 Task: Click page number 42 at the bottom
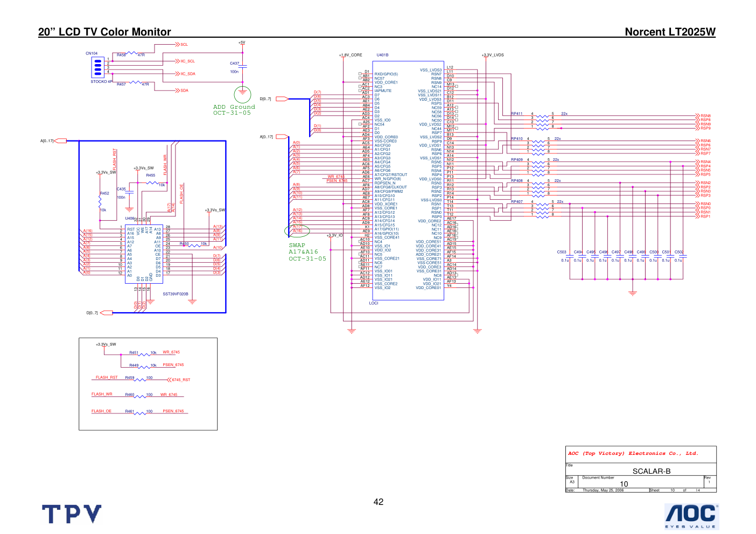pyautogui.click(x=379, y=502)
